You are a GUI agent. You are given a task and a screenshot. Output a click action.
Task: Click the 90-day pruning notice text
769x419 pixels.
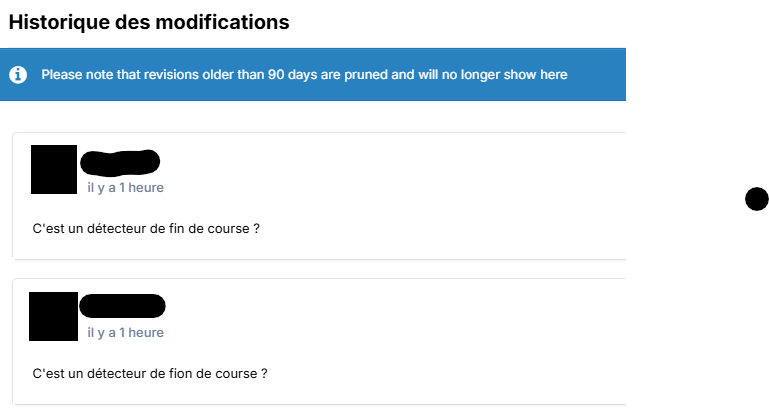pyautogui.click(x=304, y=75)
